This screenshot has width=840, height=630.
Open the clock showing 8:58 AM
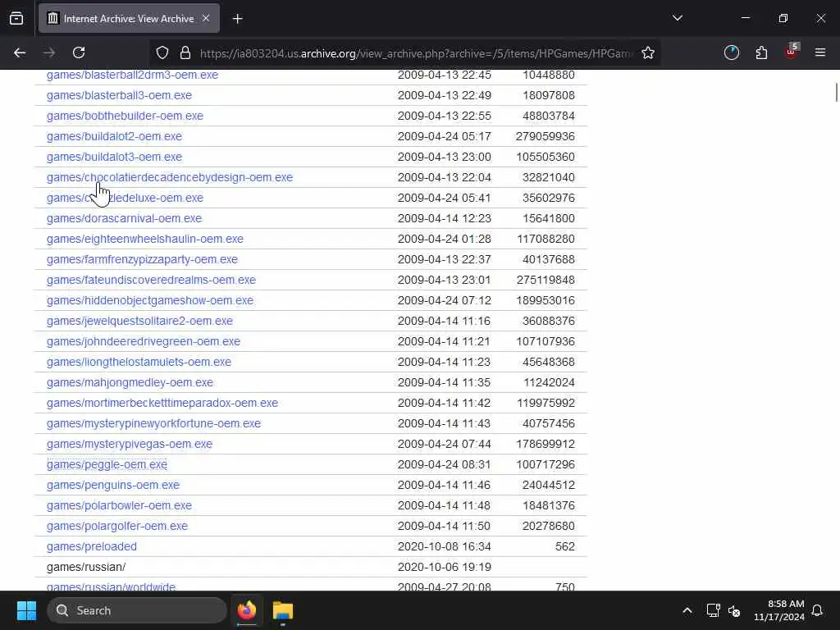(779, 610)
